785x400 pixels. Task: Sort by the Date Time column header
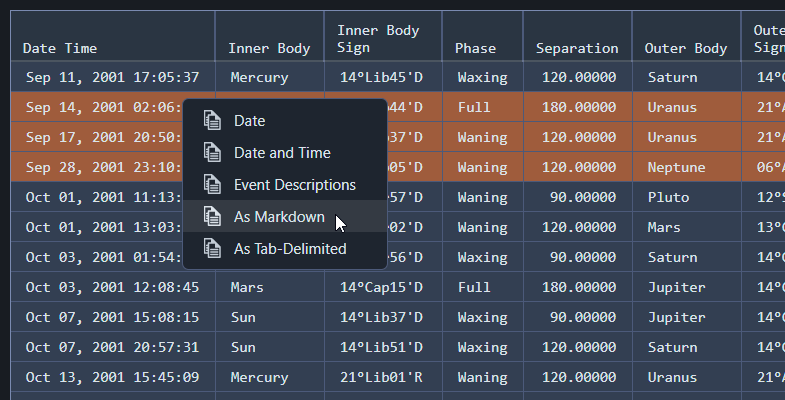[113, 36]
